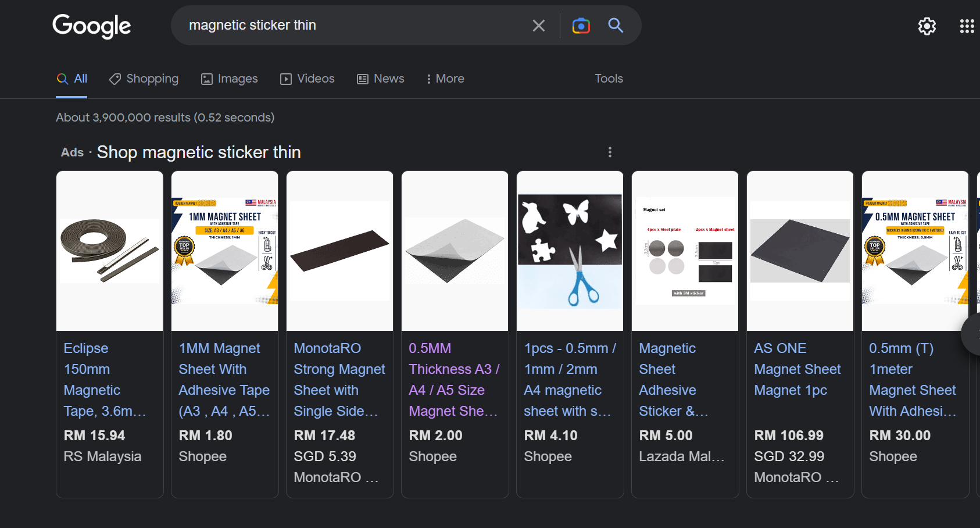The height and width of the screenshot is (528, 980).
Task: Switch to the Shopping tab
Action: (x=144, y=79)
